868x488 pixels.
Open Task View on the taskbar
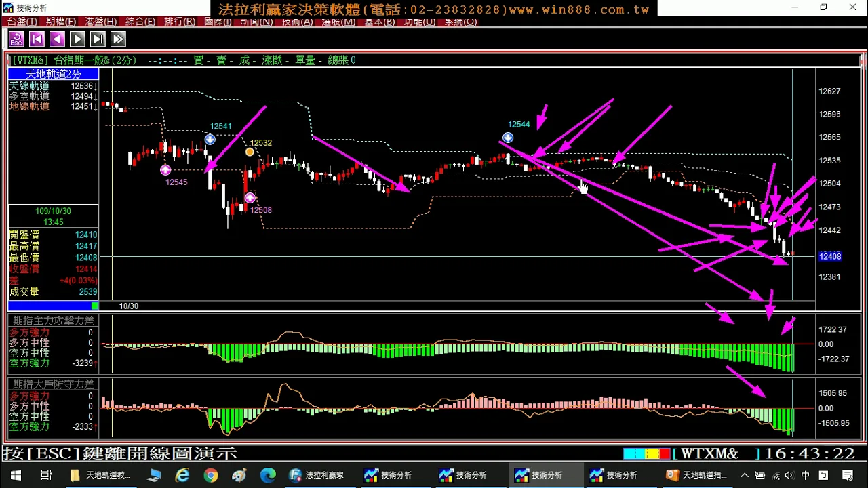(46, 475)
